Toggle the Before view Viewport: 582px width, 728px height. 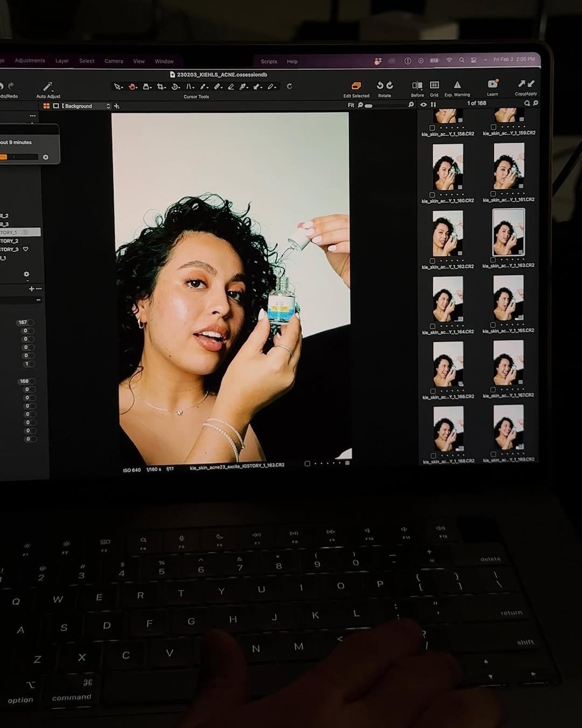(417, 85)
